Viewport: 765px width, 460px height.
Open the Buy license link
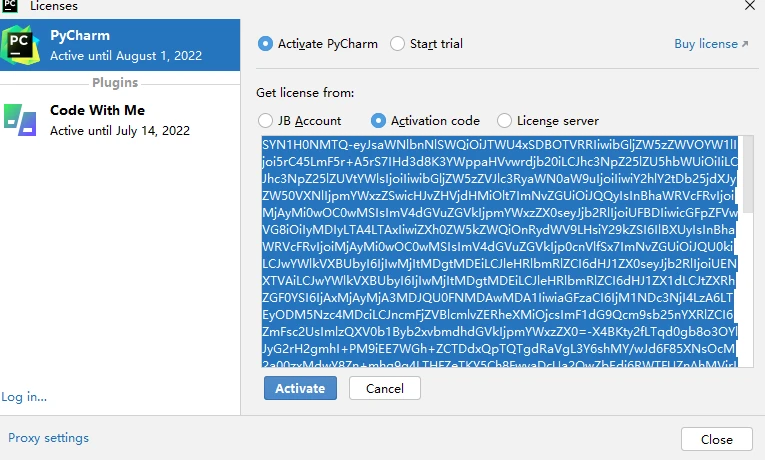click(x=705, y=44)
